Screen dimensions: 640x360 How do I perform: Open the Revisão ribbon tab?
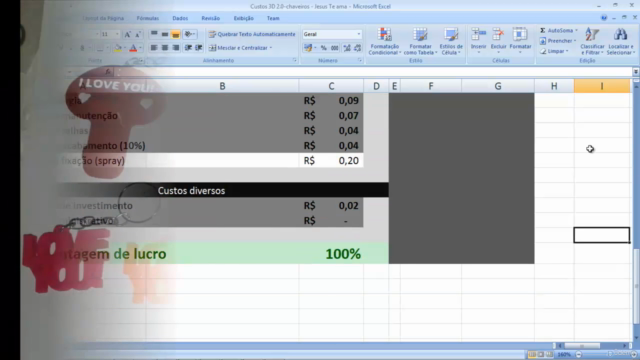pos(211,18)
